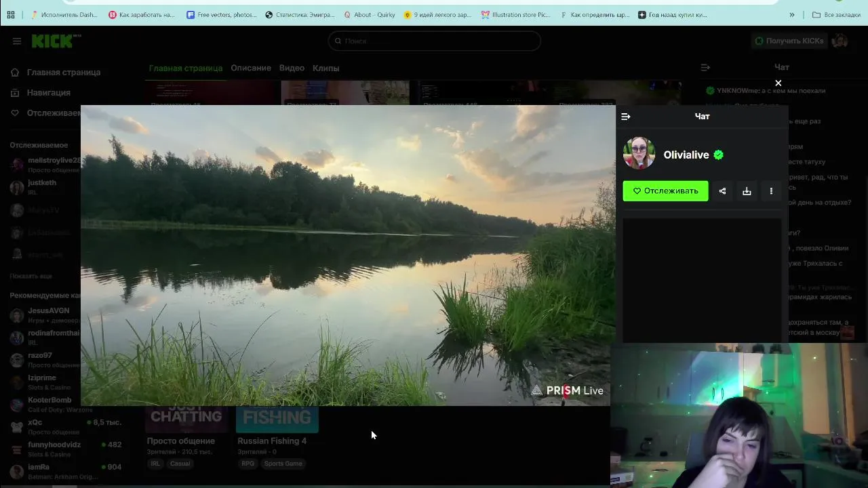868x488 pixels.
Task: Open Отслеживаемые heart item in sidebar
Action: point(45,113)
